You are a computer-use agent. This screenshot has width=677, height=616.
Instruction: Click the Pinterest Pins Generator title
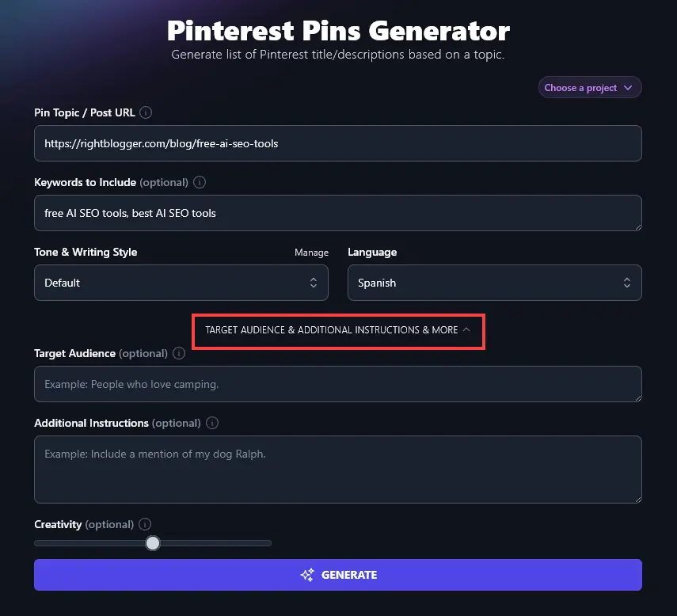pos(338,30)
